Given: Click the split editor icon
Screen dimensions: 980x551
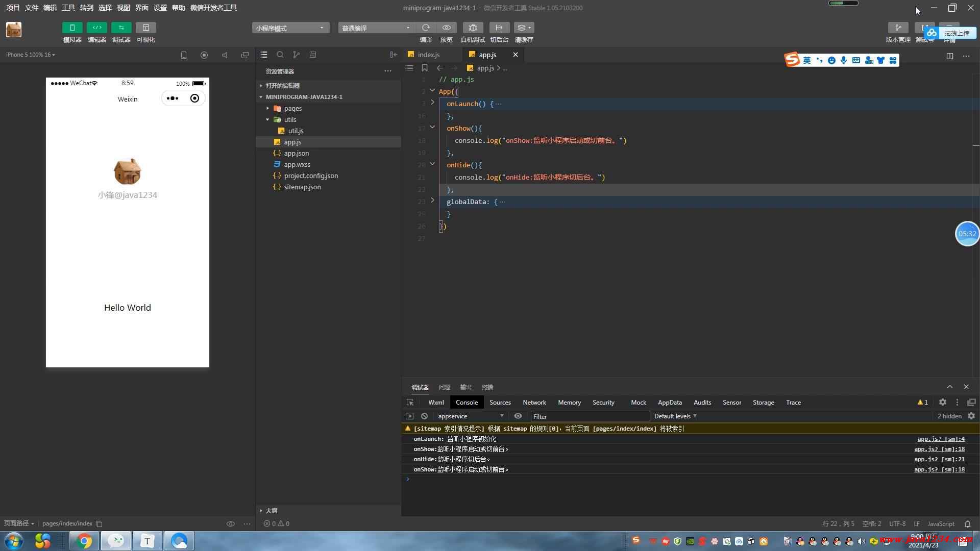Looking at the screenshot, I should 950,56.
